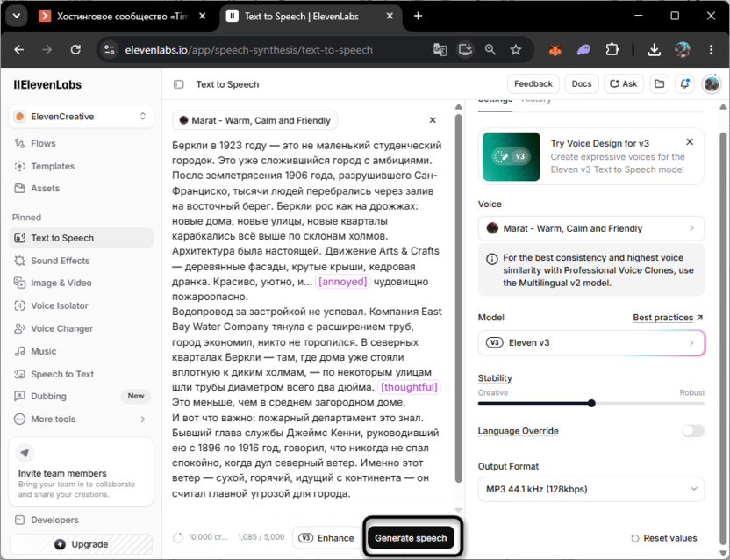Image resolution: width=730 pixels, height=560 pixels.
Task: Click Generate speech button
Action: pos(411,538)
